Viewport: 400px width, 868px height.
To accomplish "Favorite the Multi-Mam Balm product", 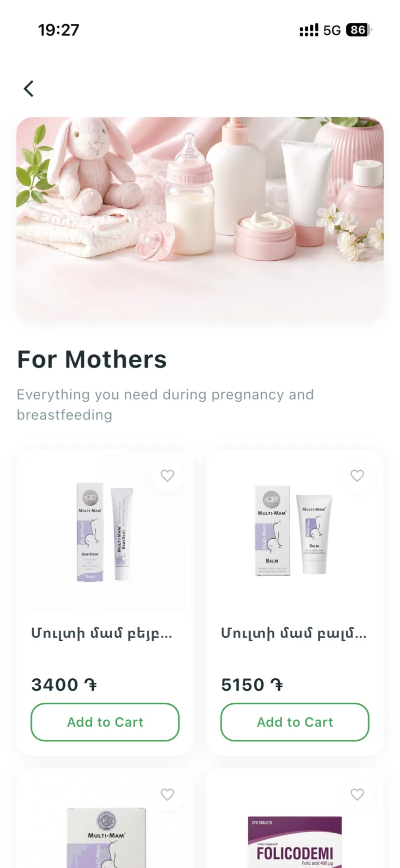I will point(357,476).
